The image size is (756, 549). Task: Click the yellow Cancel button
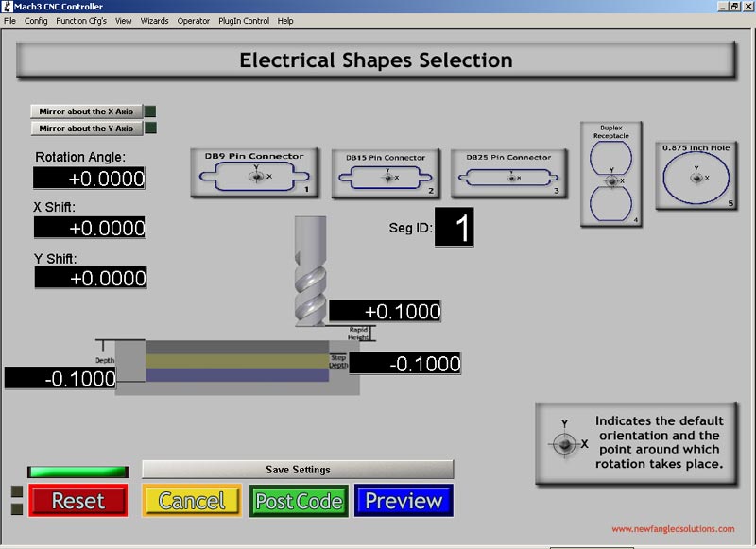click(192, 501)
